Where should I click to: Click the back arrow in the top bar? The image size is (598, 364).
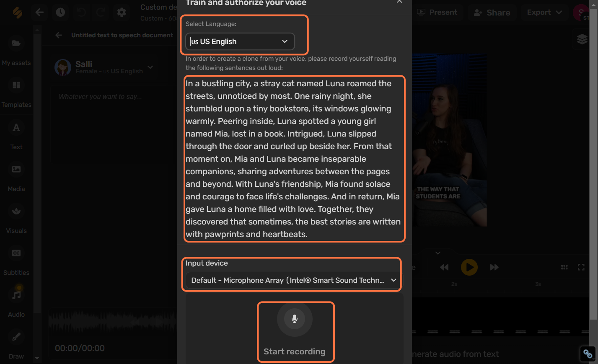click(x=39, y=12)
